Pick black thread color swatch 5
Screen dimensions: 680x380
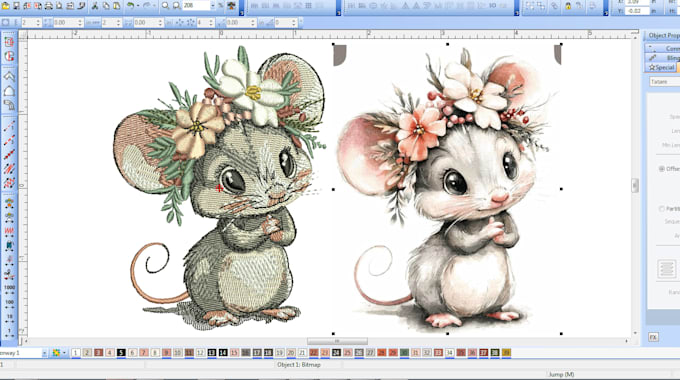pos(121,353)
